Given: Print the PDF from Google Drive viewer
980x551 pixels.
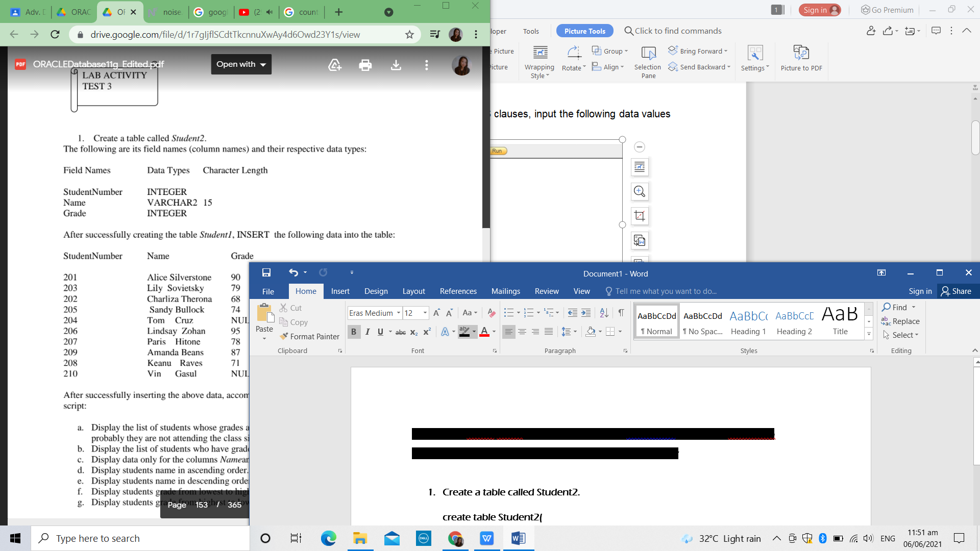Looking at the screenshot, I should [x=365, y=65].
